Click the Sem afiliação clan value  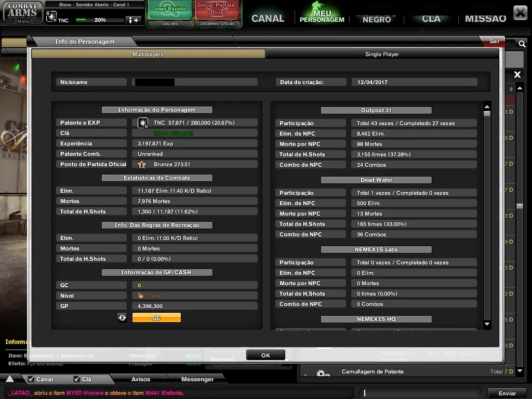click(x=174, y=133)
